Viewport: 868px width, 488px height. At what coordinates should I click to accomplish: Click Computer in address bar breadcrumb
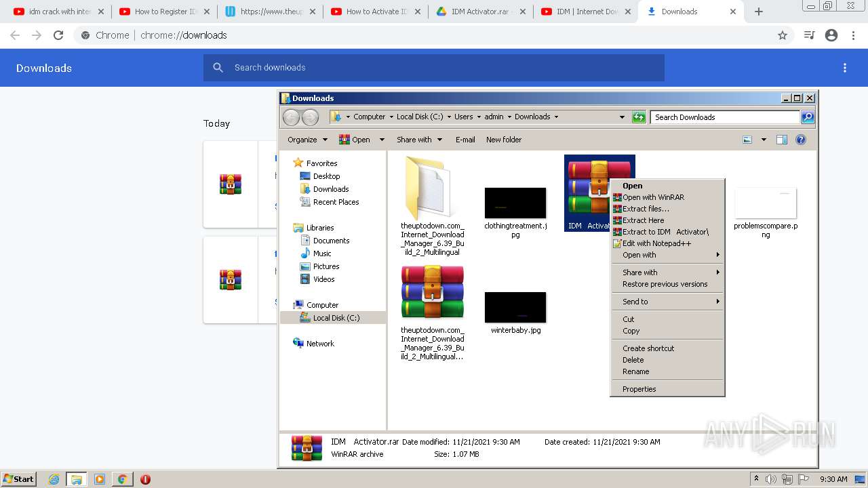[x=369, y=117]
